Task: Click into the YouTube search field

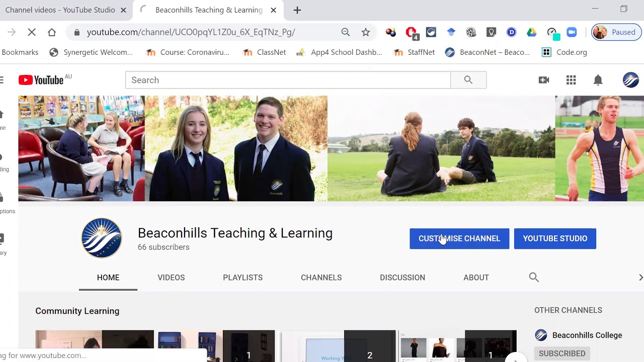Action: [288, 80]
